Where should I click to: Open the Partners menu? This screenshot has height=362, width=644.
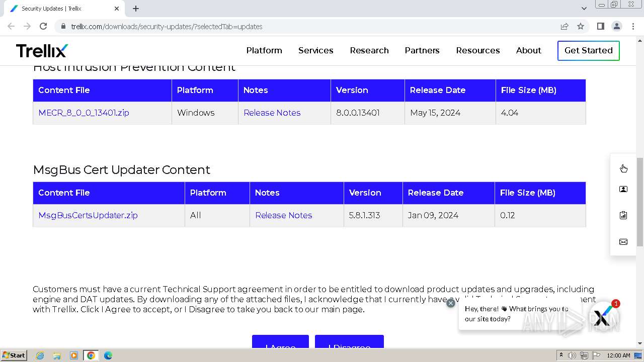422,50
